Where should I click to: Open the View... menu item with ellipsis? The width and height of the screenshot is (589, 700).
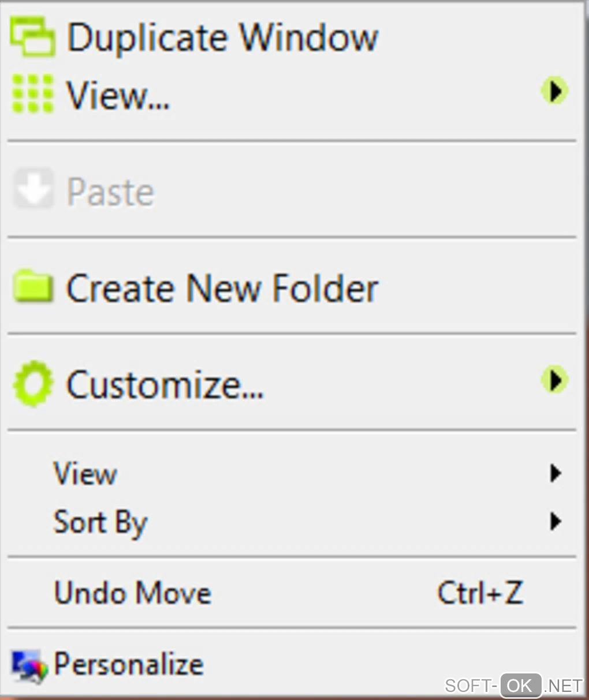118,95
